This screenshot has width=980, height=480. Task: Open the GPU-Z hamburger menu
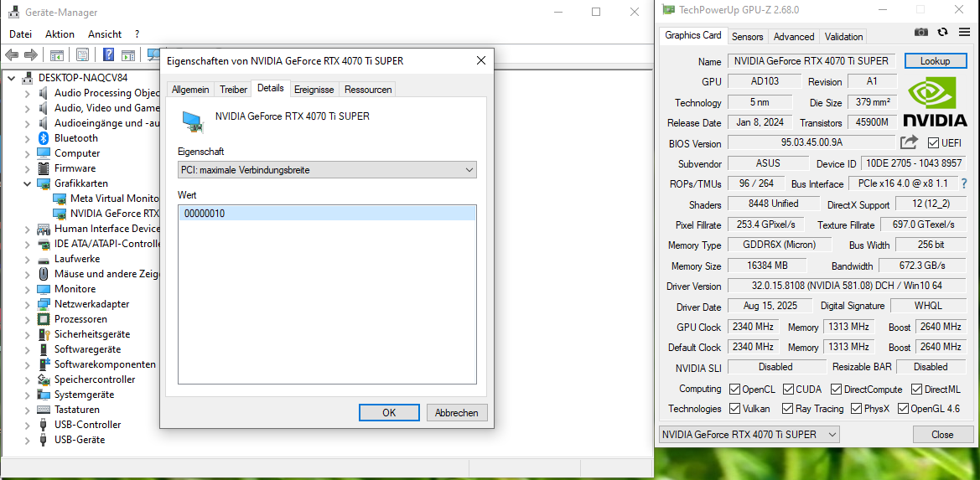(964, 32)
